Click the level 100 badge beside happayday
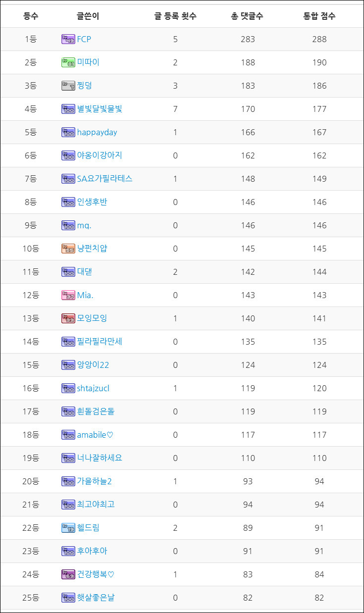364x613 pixels. pos(68,132)
